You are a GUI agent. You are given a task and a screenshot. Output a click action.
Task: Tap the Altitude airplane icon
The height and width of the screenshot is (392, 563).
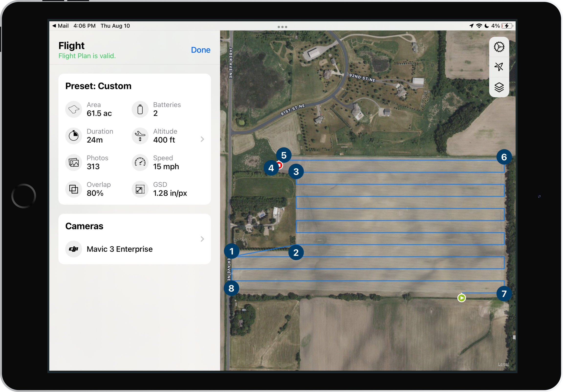(140, 136)
